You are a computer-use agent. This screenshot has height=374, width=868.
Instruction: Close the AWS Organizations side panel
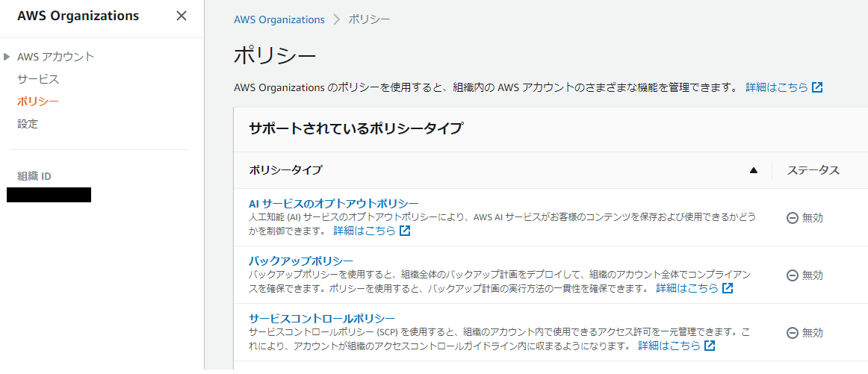pyautogui.click(x=181, y=16)
